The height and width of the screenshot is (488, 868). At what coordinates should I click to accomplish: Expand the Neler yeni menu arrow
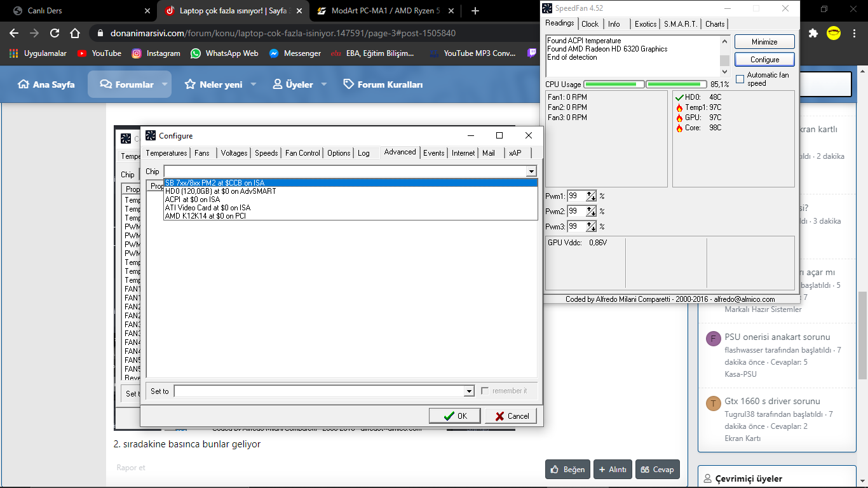253,85
